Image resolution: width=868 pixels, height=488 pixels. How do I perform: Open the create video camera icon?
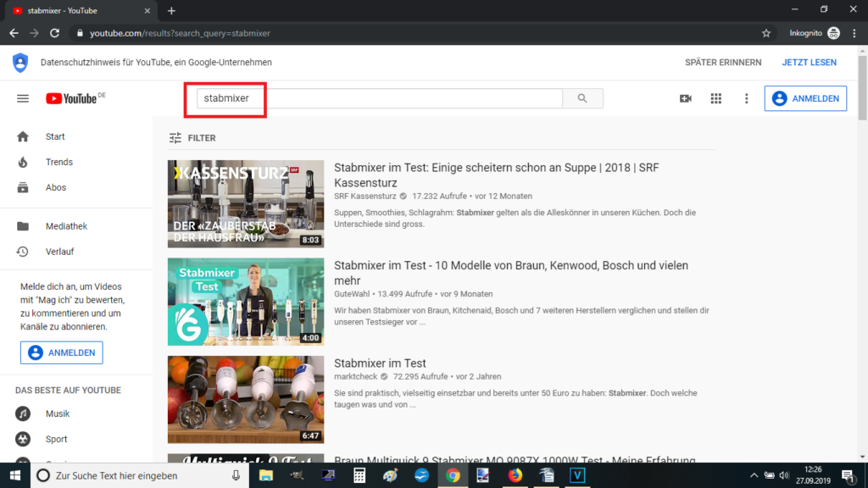click(x=685, y=98)
